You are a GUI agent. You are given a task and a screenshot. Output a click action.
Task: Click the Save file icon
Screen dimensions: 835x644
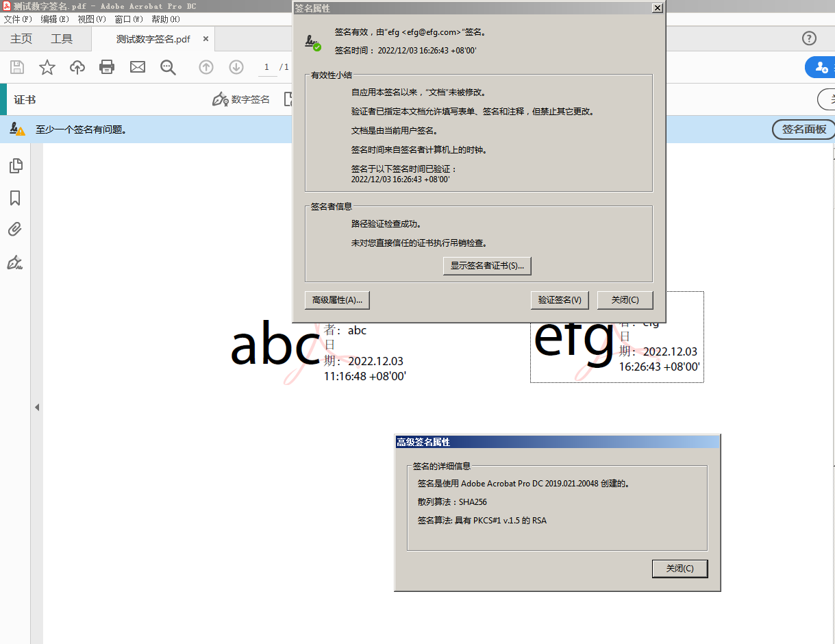[17, 67]
